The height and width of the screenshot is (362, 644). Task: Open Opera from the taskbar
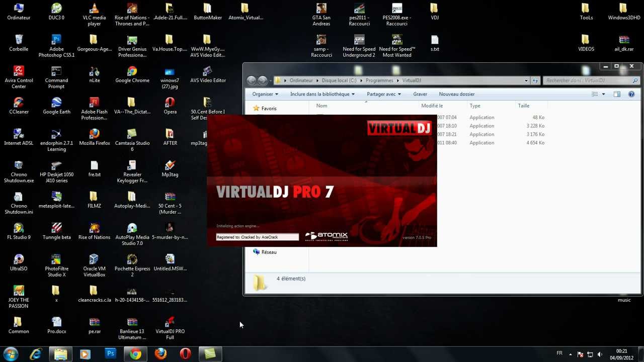pyautogui.click(x=185, y=354)
